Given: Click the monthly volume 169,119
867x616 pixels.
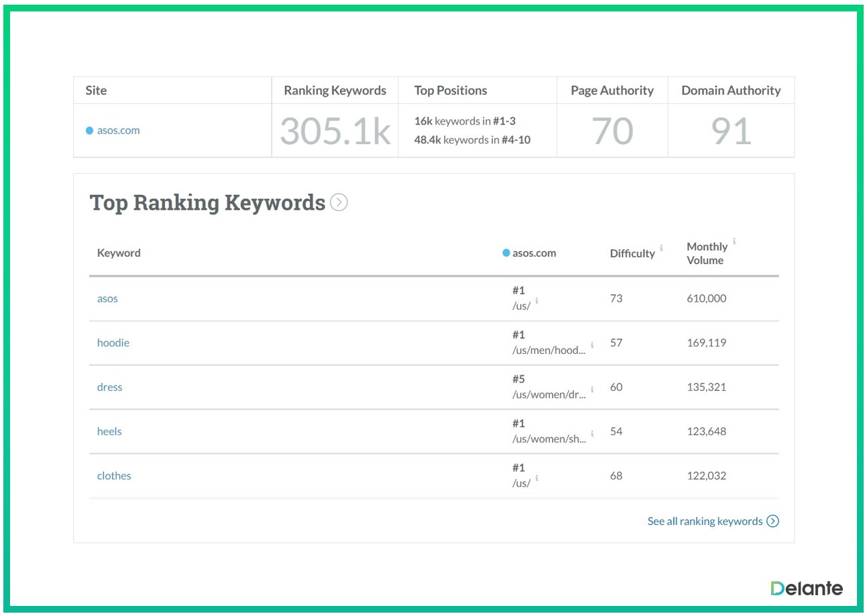Looking at the screenshot, I should click(x=707, y=343).
